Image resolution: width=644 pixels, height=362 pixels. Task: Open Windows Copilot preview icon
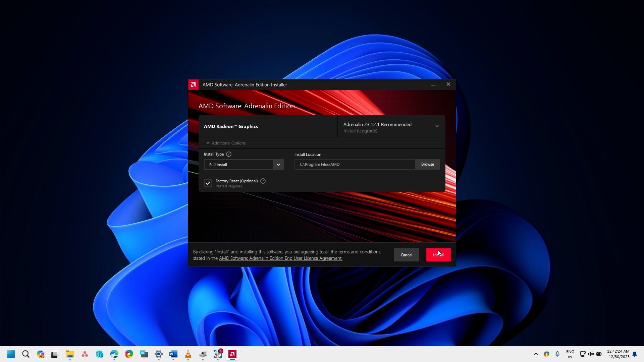click(x=41, y=354)
